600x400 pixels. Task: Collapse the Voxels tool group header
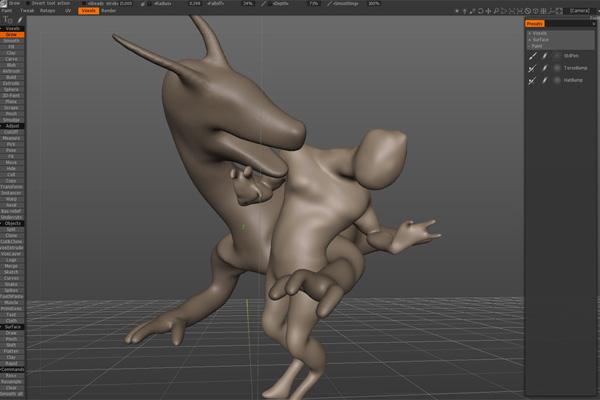pyautogui.click(x=12, y=29)
